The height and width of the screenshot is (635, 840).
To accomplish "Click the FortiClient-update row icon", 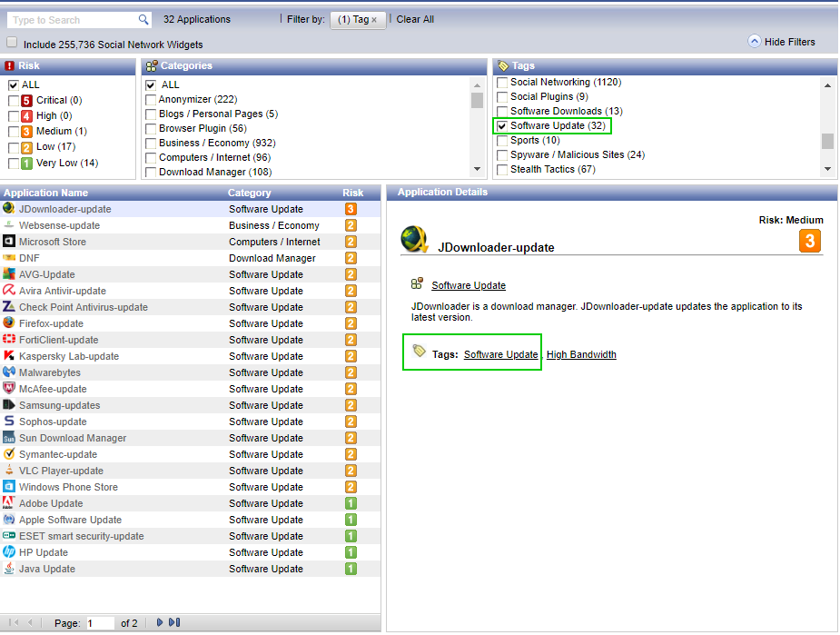I will [x=8, y=339].
